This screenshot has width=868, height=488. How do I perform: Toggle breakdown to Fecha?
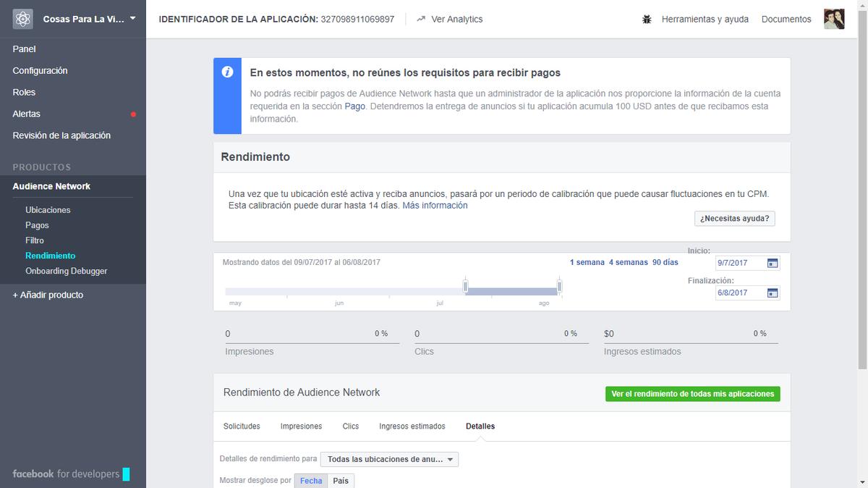[310, 480]
